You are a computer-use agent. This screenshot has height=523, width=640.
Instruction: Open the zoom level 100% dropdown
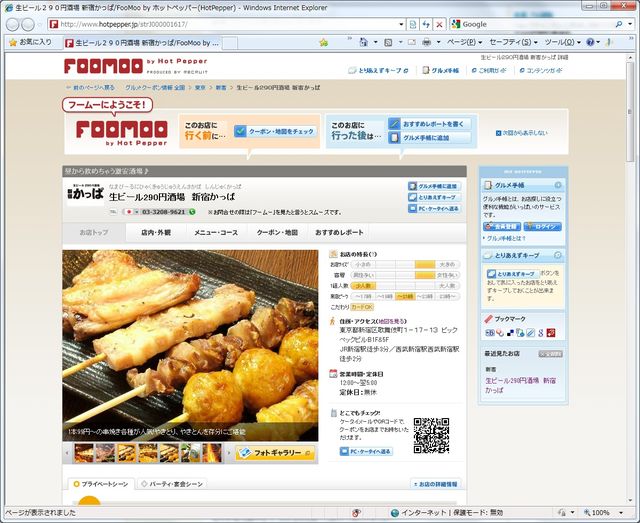(611, 513)
